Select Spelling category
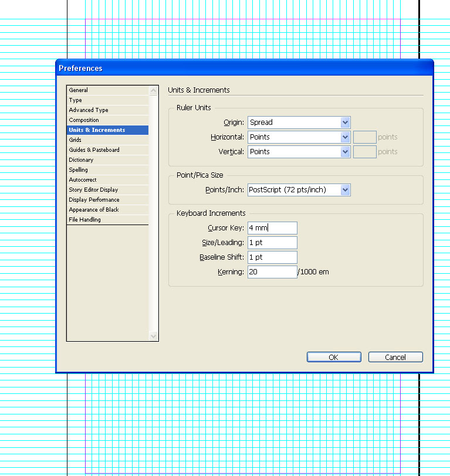This screenshot has width=450, height=476. 107,170
